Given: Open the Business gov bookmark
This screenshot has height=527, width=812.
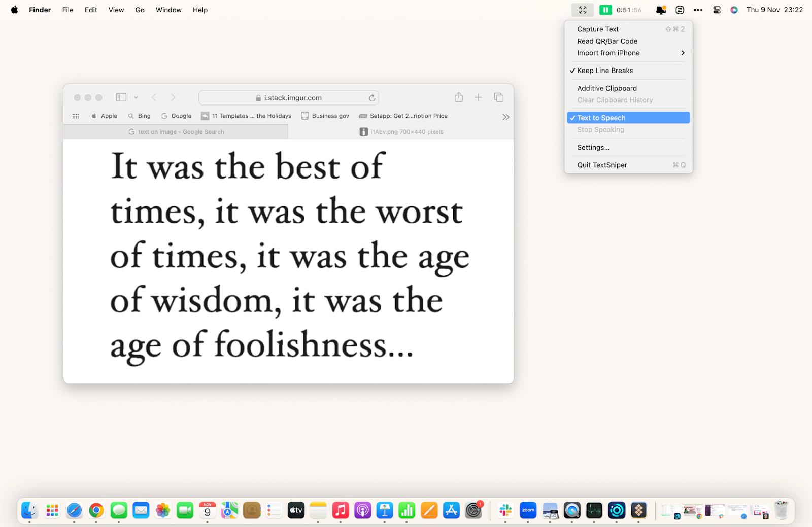Looking at the screenshot, I should coord(325,116).
